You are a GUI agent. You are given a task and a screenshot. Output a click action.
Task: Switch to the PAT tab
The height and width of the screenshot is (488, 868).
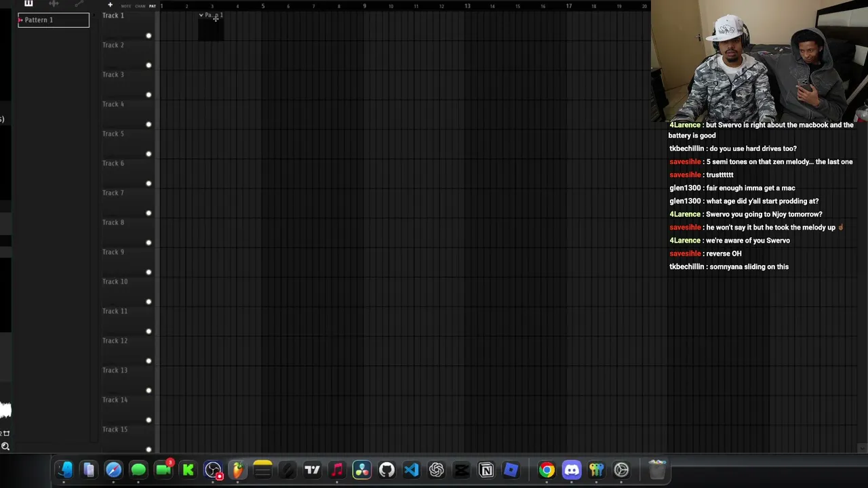[153, 6]
